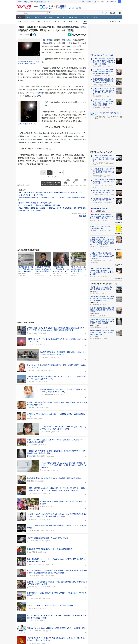
Task: Dismiss the J-CASTニュース recommended article card
Action: pos(86,276)
